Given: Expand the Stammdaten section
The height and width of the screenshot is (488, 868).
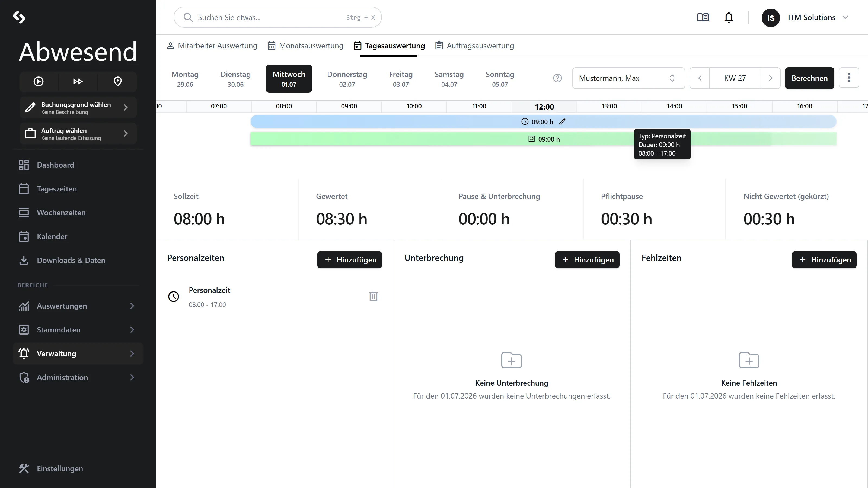Looking at the screenshot, I should (x=78, y=330).
